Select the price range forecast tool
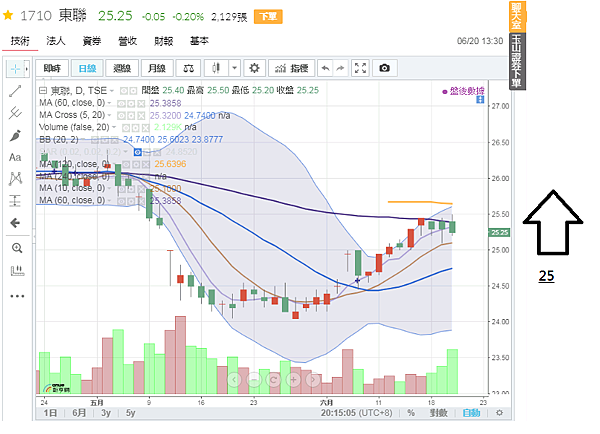Image resolution: width=600 pixels, height=434 pixels. coord(15,201)
